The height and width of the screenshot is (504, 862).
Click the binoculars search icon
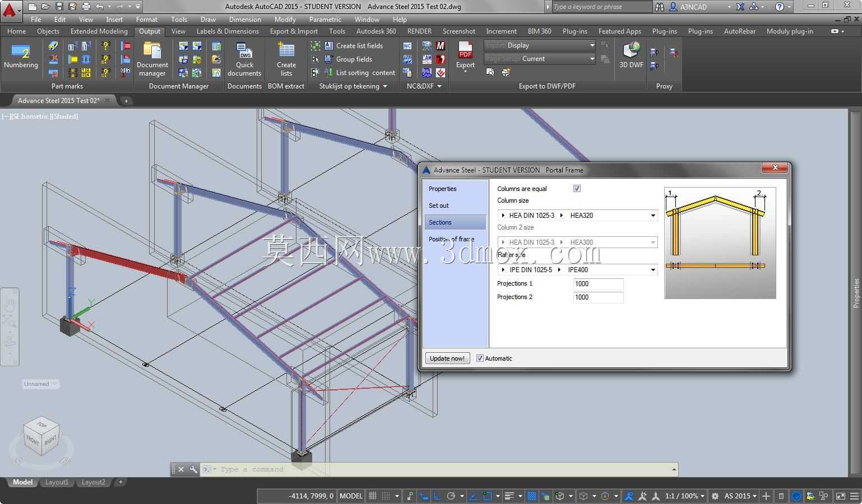pyautogui.click(x=660, y=7)
